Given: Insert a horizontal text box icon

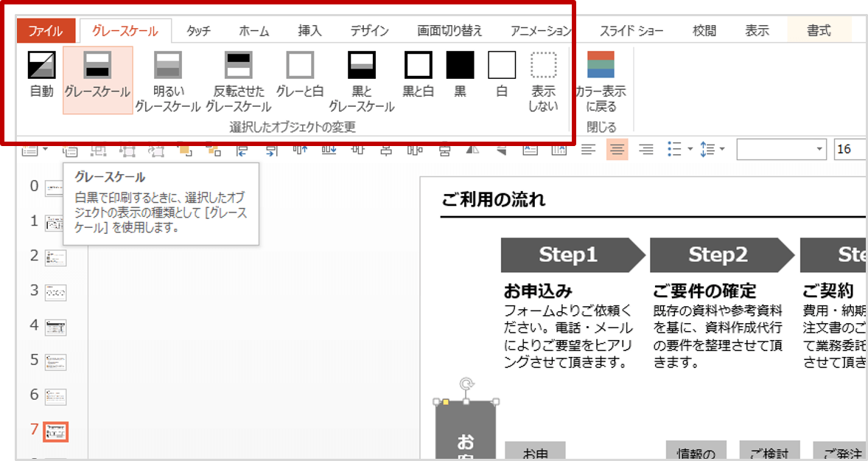Looking at the screenshot, I should pyautogui.click(x=531, y=150).
